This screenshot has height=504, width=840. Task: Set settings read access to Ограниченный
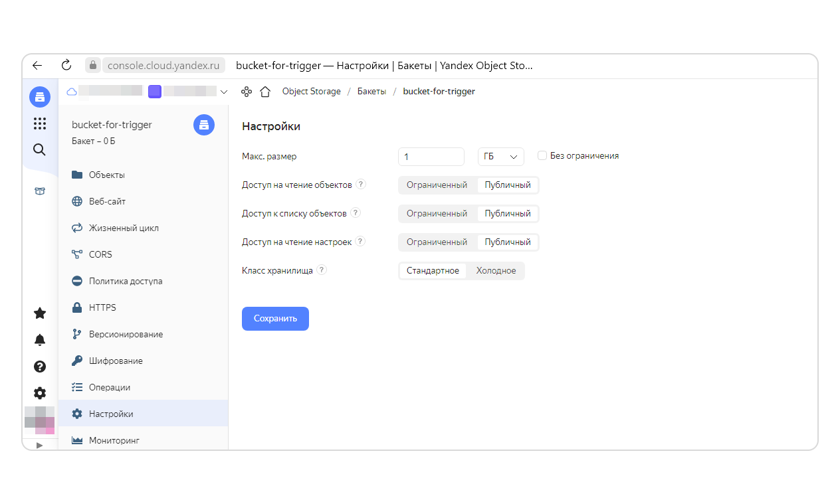point(437,242)
